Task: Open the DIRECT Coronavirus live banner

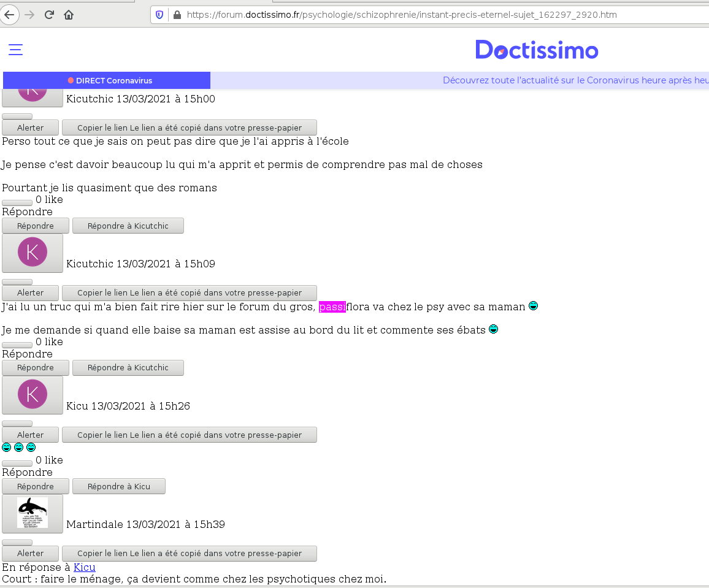Action: point(106,80)
